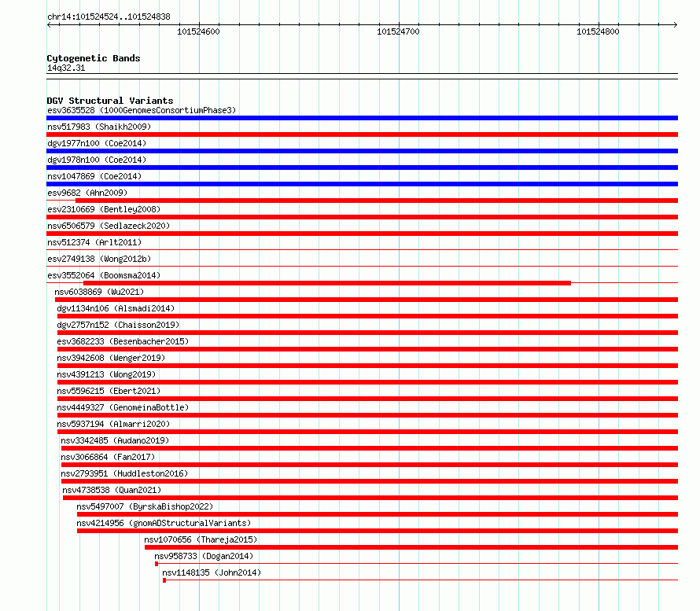700x611 pixels.
Task: Open variant nsv1070656 (Thareja2015)
Action: click(x=201, y=539)
